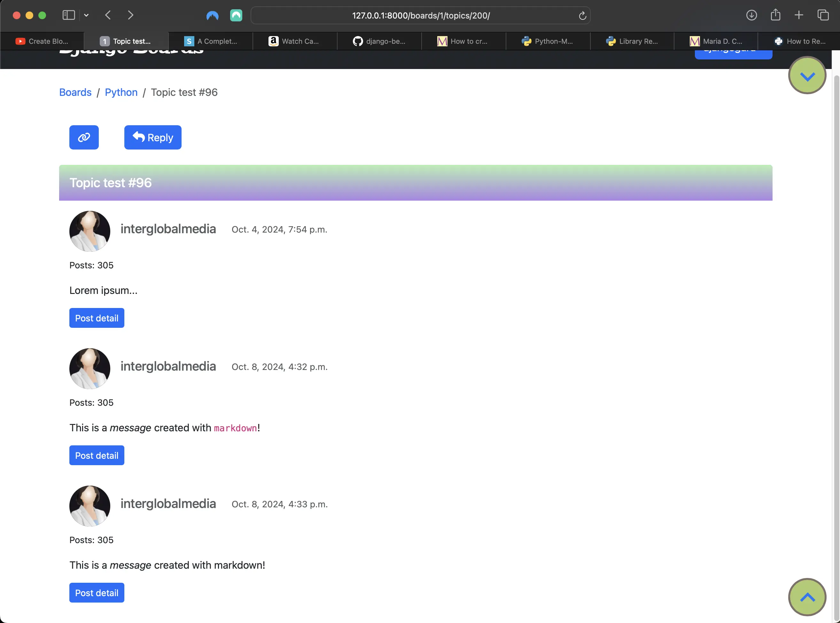This screenshot has width=840, height=623.
Task: Click avatar of Oct. 8, 4:33 p.m. post
Action: pyautogui.click(x=90, y=506)
